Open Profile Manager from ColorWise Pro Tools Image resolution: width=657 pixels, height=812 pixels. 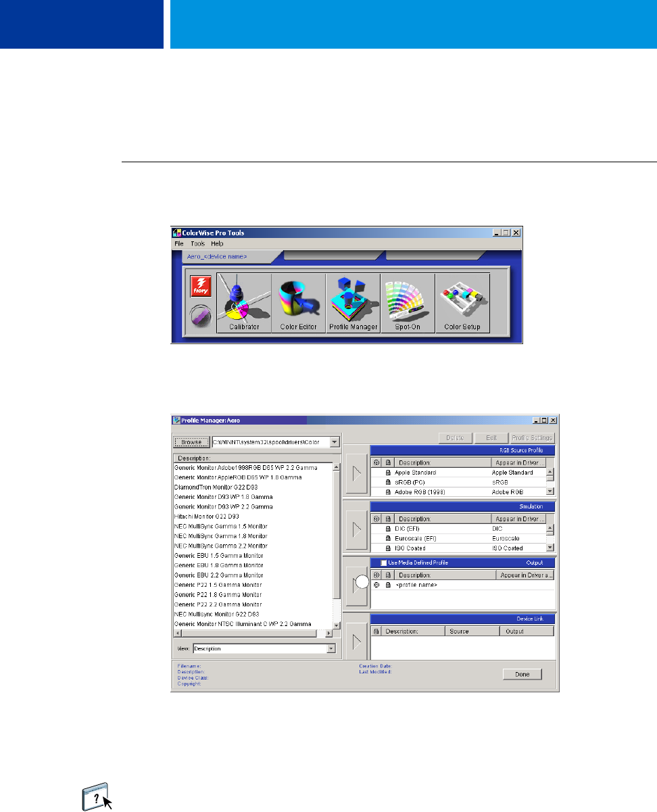click(x=353, y=303)
